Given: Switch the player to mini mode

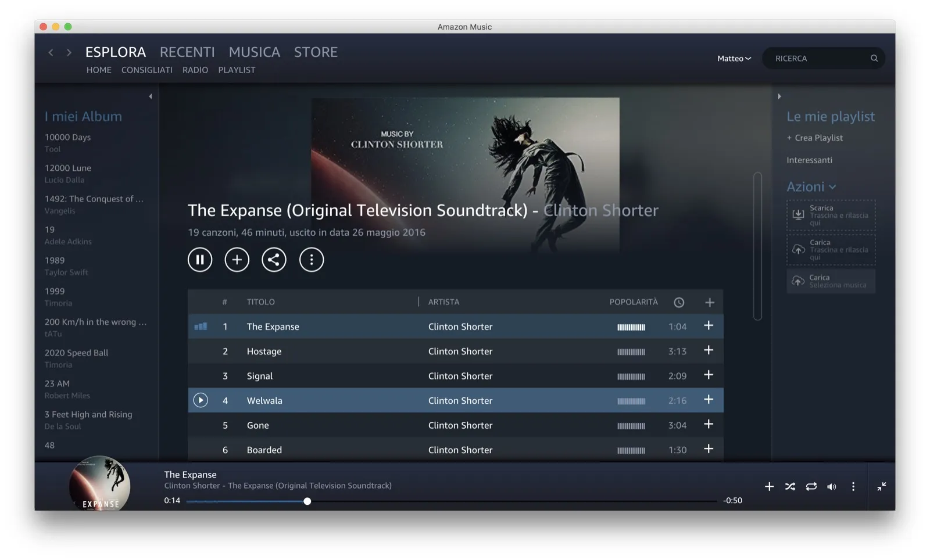Looking at the screenshot, I should [882, 487].
